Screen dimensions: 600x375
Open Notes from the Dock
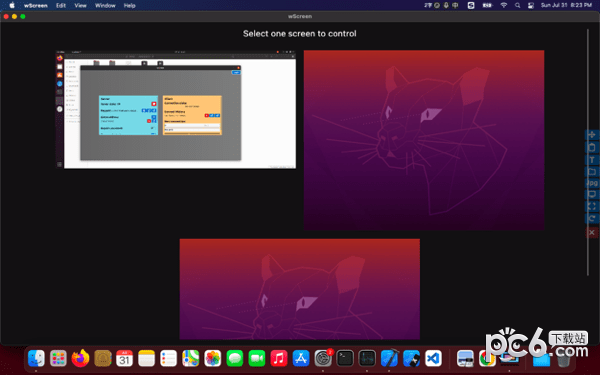[x=147, y=359]
